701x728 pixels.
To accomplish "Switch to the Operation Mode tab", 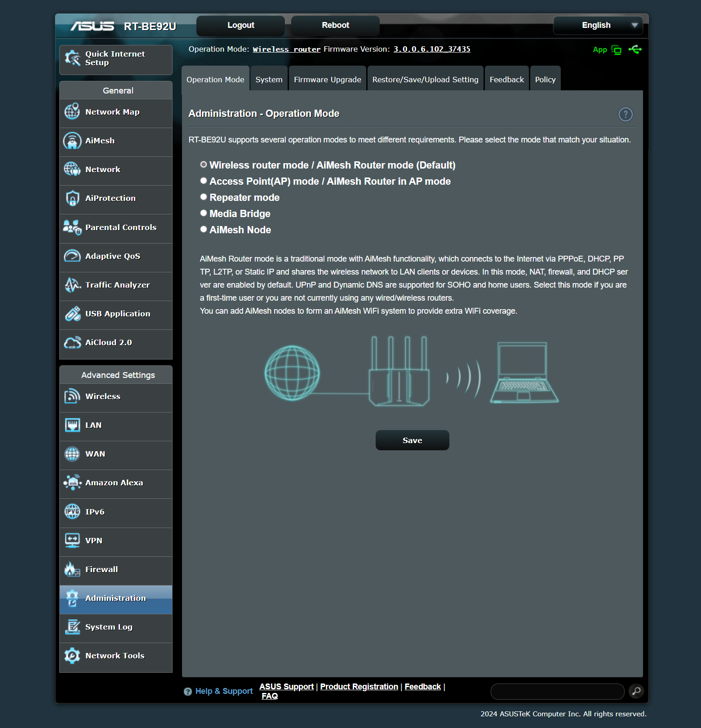I will (215, 80).
